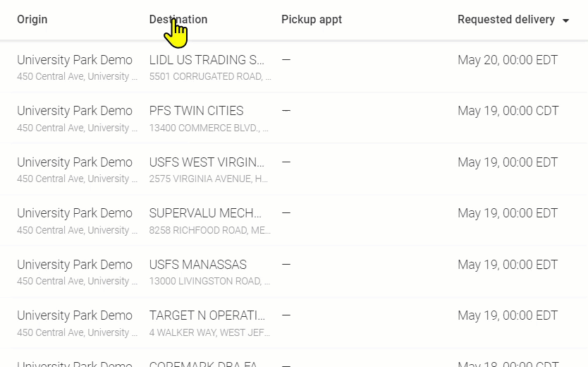Click the 5501 CORRUGATED ROAD address
The image size is (588, 367).
tap(210, 76)
